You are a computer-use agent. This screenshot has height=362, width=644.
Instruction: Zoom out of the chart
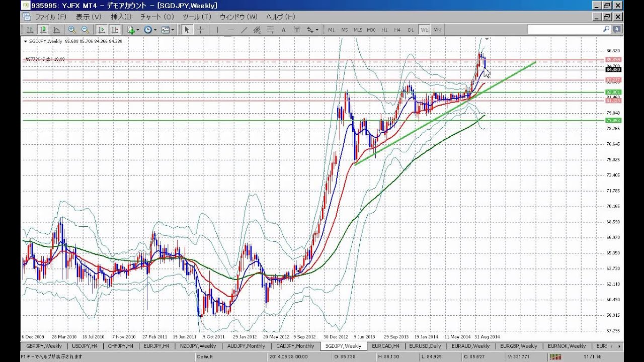(x=85, y=30)
